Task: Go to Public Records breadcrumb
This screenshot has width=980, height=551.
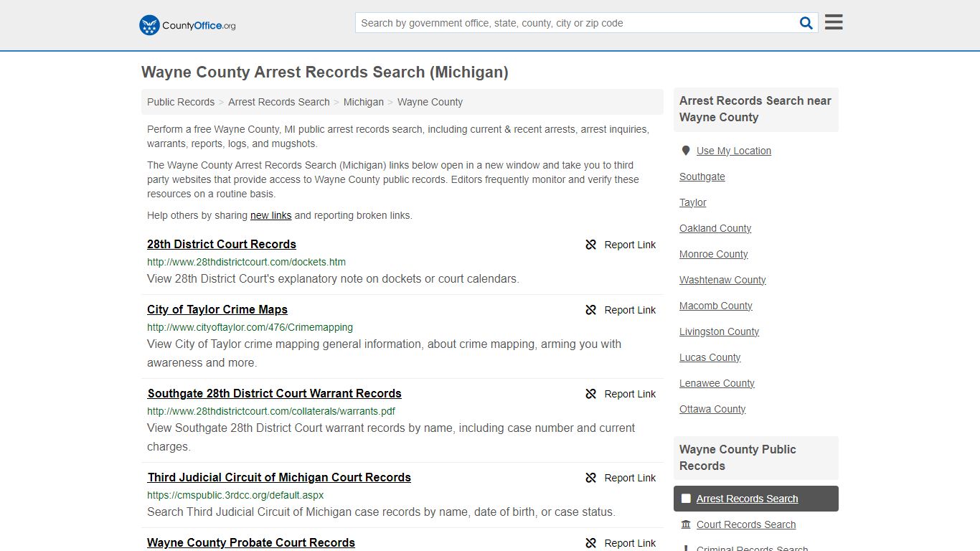Action: click(181, 102)
